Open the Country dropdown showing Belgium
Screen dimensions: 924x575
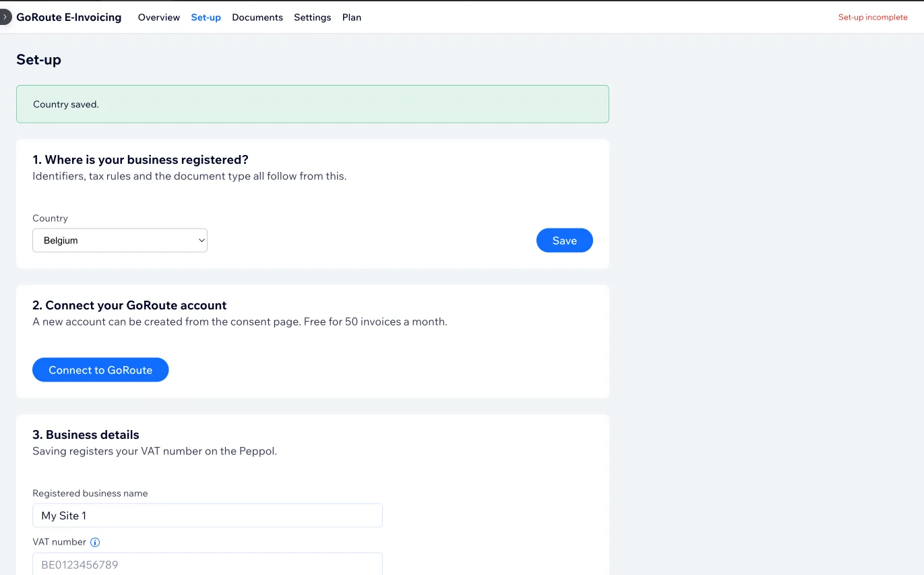pyautogui.click(x=120, y=241)
